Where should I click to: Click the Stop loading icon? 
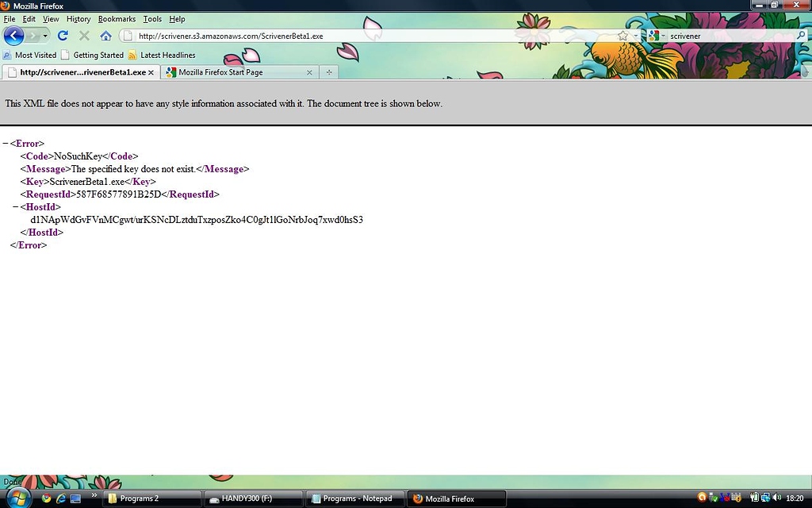(84, 35)
